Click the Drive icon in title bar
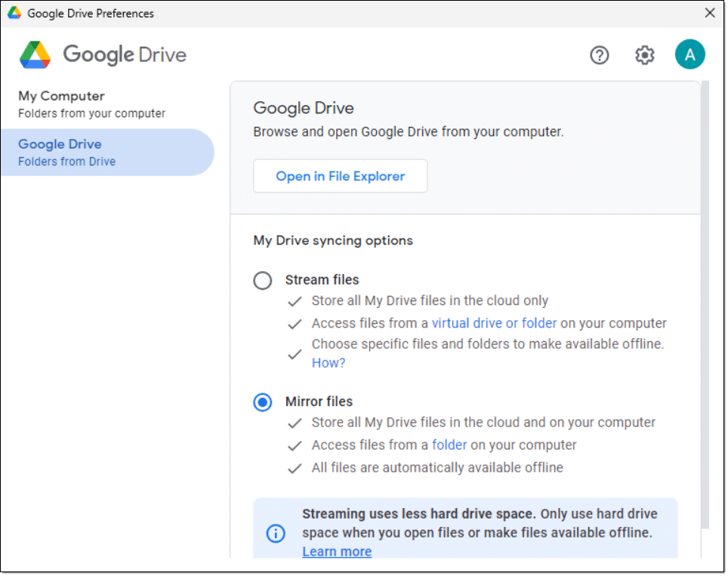This screenshot has height=576, width=728. tap(14, 14)
